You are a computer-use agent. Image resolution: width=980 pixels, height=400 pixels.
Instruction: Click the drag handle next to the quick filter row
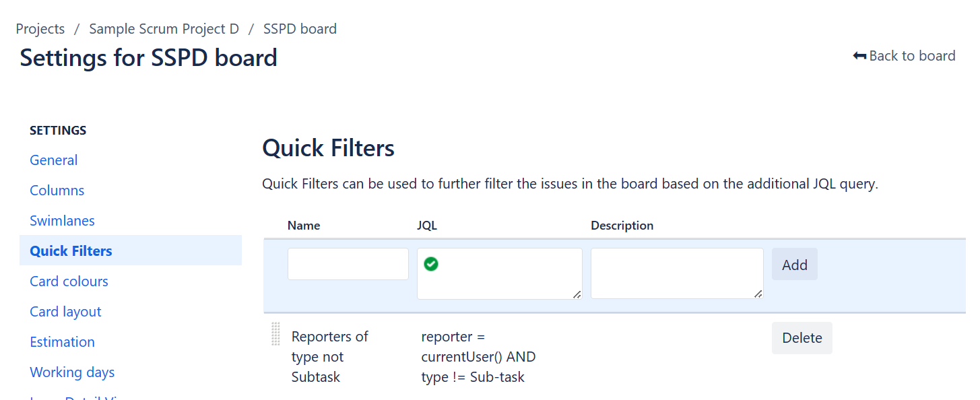click(275, 333)
